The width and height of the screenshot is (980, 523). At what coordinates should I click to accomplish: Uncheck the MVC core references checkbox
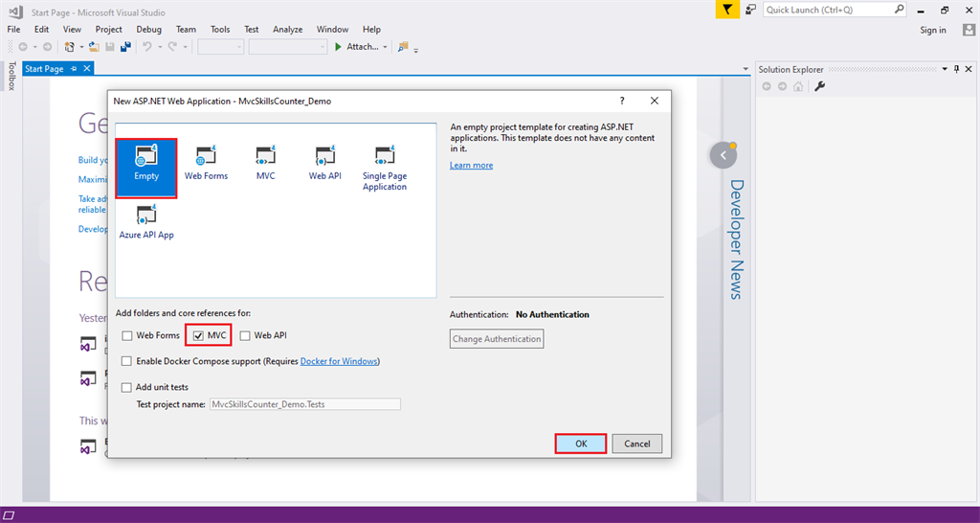tap(199, 336)
